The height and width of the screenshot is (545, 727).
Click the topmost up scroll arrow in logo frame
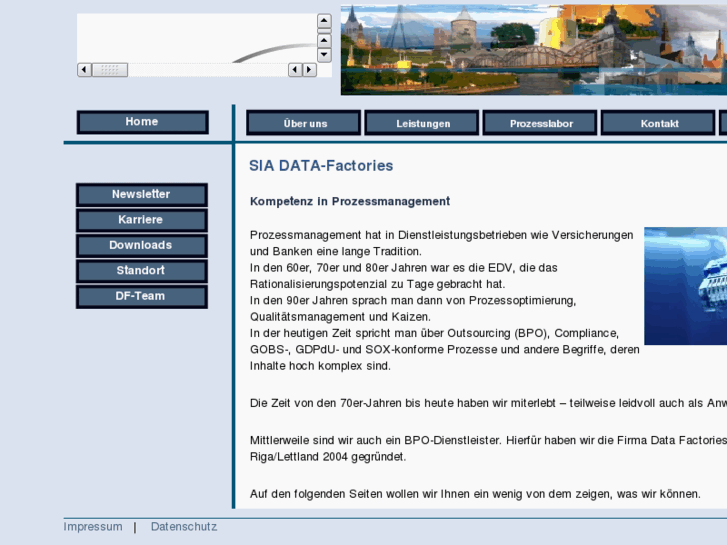(x=324, y=21)
